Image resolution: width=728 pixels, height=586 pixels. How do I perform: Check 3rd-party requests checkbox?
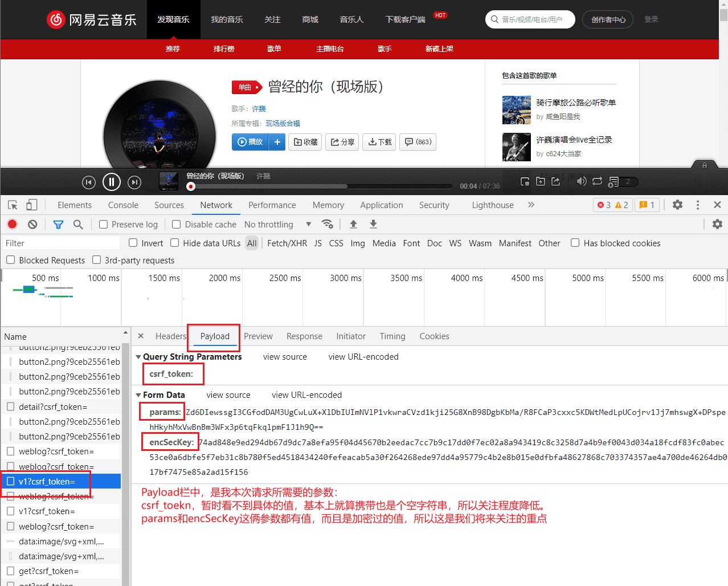(97, 260)
